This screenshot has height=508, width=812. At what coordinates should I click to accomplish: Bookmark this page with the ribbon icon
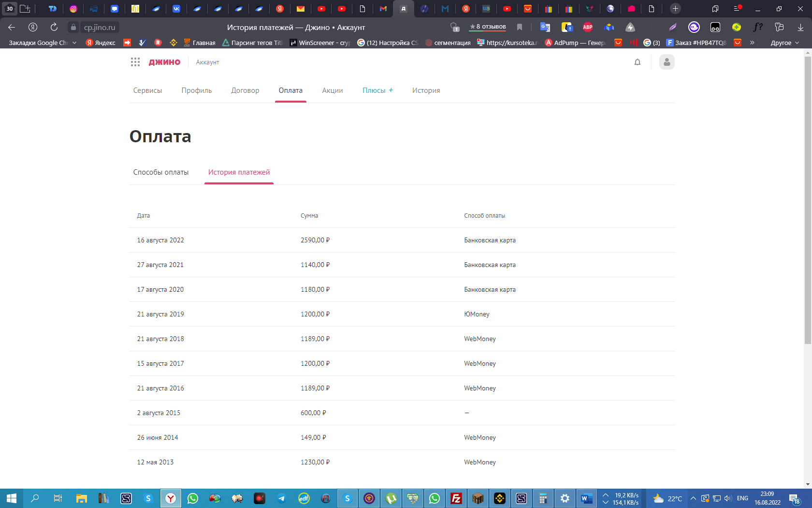click(x=520, y=27)
